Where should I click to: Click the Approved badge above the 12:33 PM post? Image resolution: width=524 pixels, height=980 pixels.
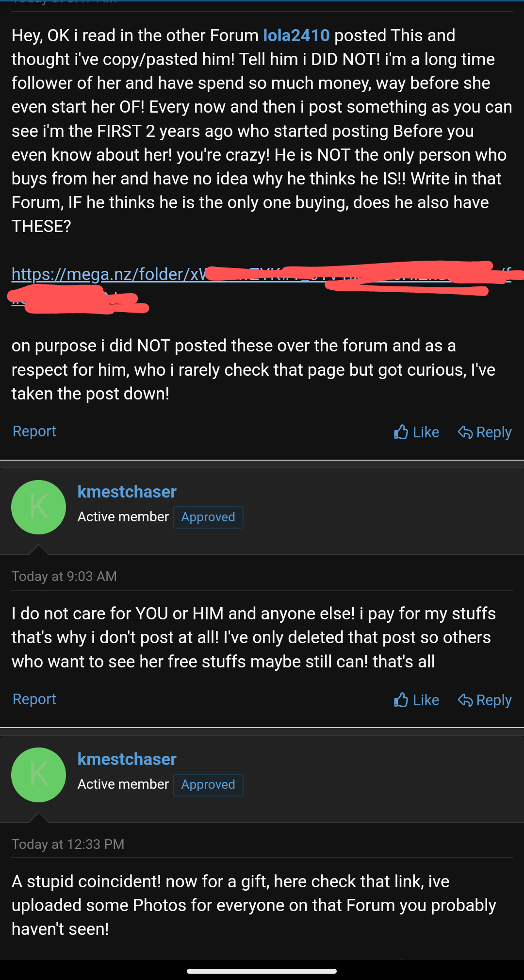(x=208, y=785)
